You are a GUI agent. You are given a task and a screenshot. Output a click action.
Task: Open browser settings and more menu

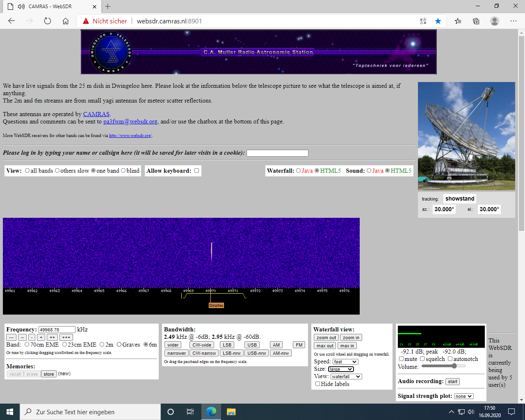point(514,21)
